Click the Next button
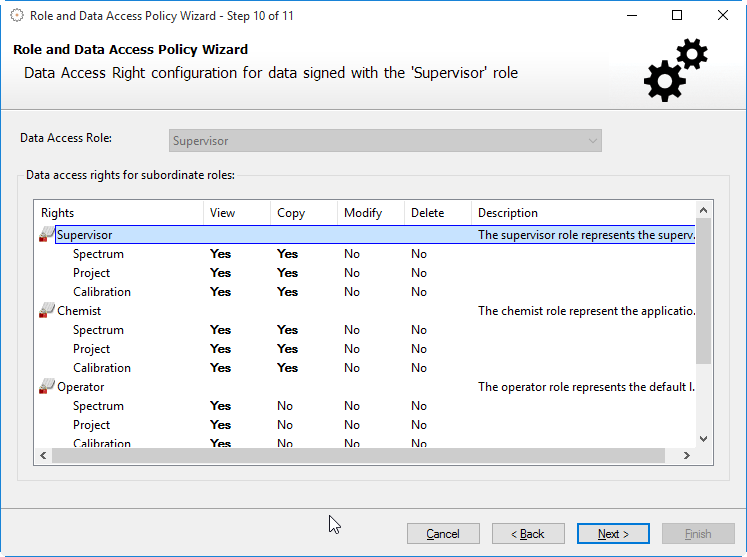This screenshot has height=557, width=747. coord(613,534)
